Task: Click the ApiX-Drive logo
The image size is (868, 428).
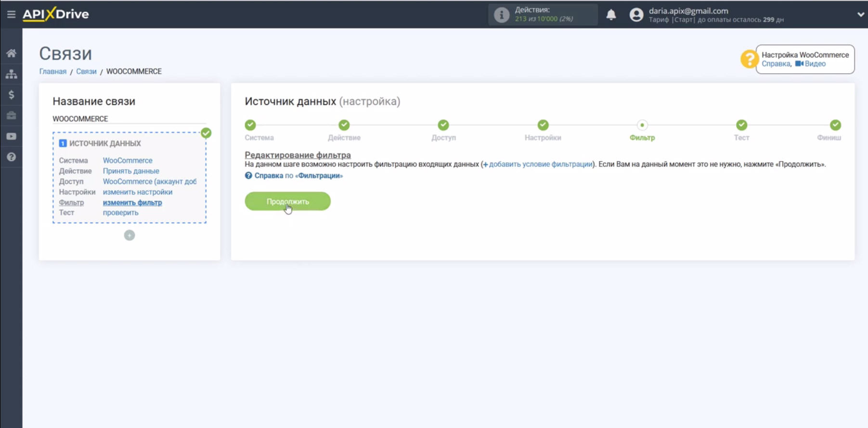Action: pyautogui.click(x=56, y=14)
